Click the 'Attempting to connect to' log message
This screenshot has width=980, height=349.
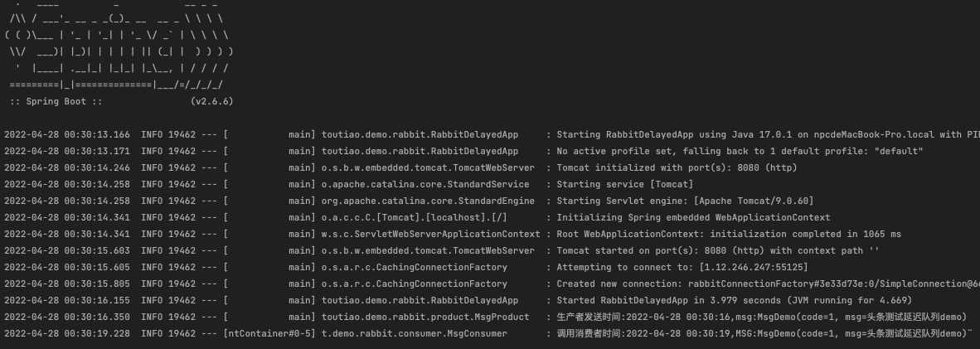coord(682,267)
